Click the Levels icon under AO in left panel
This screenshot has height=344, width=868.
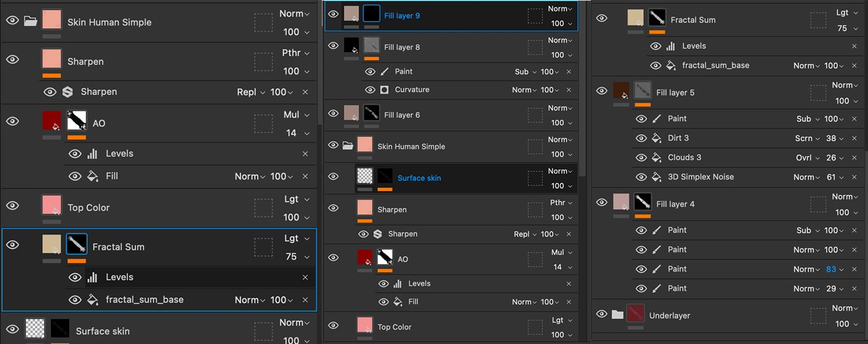[93, 154]
